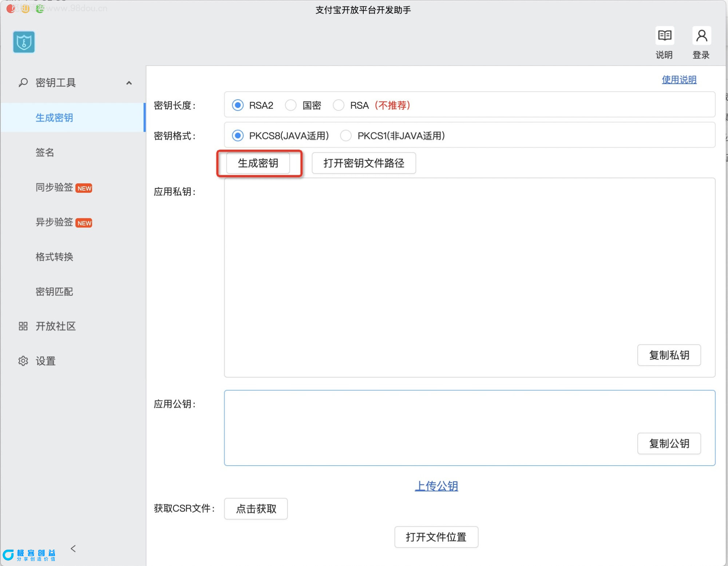
Task: Open the 说明 book icon
Action: click(664, 36)
